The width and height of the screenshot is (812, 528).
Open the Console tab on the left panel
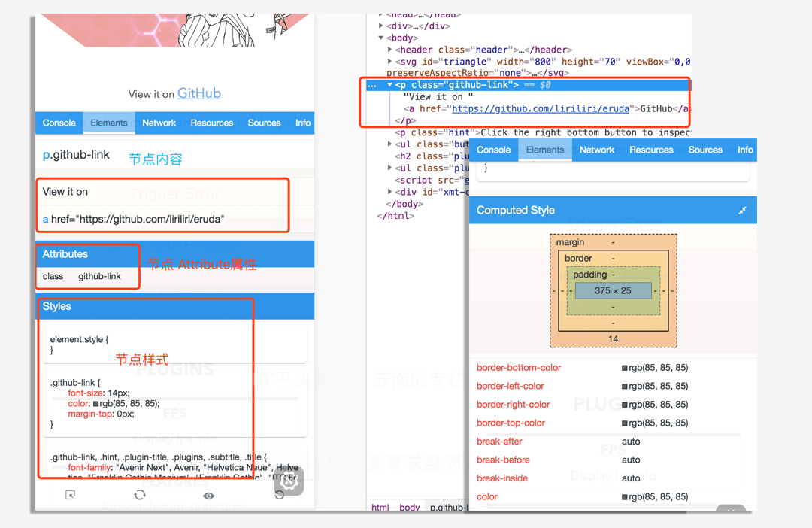[x=59, y=123]
